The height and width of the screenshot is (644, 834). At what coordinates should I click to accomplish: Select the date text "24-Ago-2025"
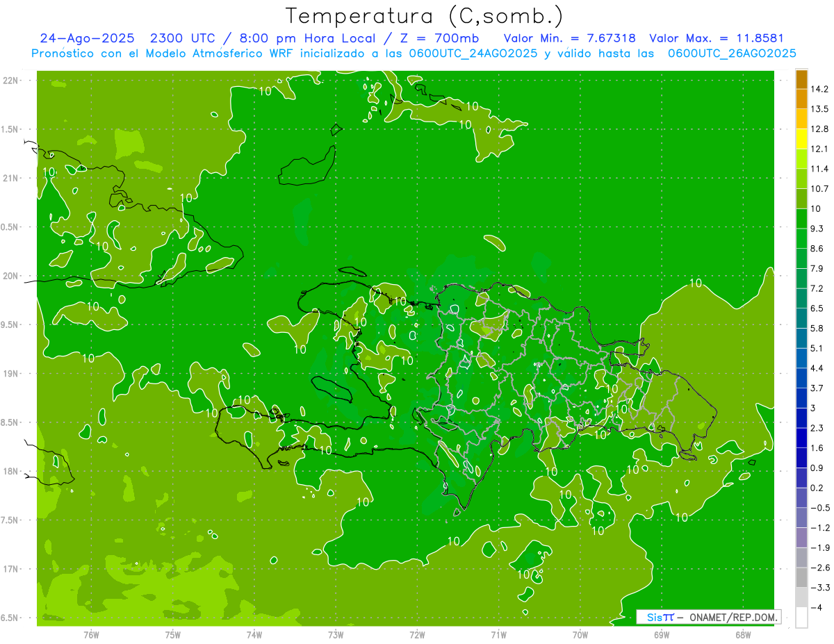tap(87, 38)
